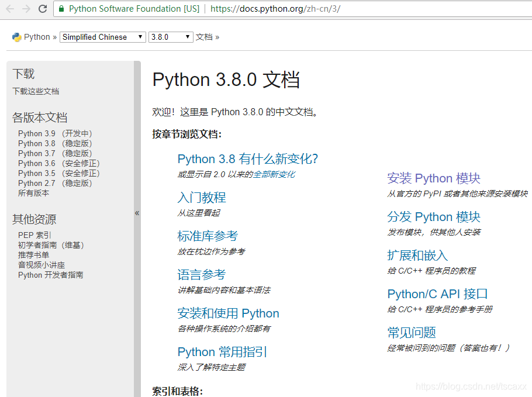Screen dimensions: 532x397
Task: Open 扩展和嵌入 link
Action: [417, 256]
